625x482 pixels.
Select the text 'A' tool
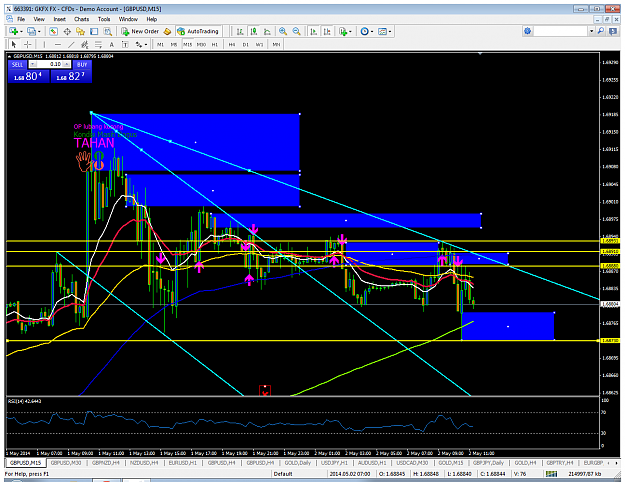click(112, 44)
